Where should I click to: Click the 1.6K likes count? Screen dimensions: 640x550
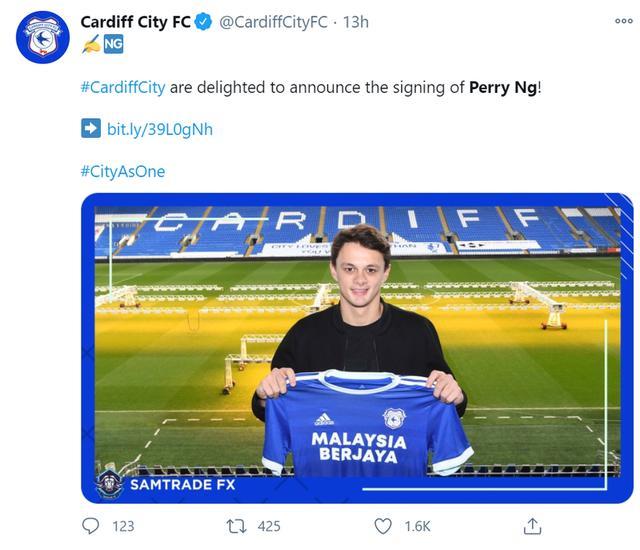click(x=417, y=526)
